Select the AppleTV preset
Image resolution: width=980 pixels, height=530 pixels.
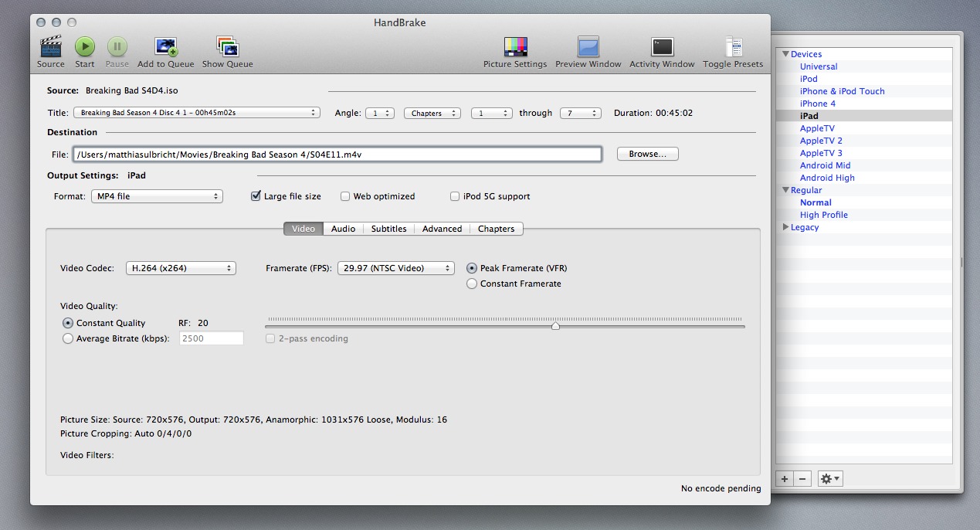(x=817, y=128)
